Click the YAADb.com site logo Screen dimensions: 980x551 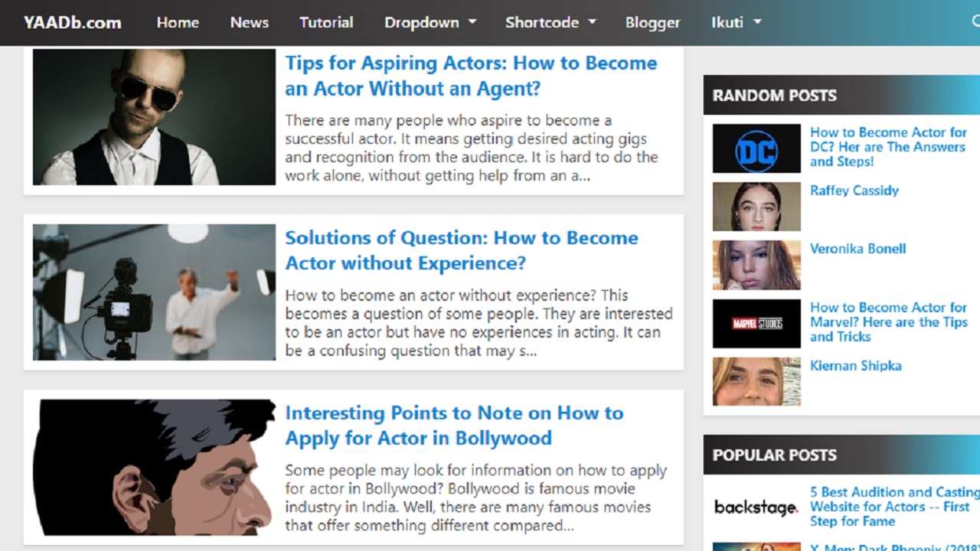(x=72, y=22)
